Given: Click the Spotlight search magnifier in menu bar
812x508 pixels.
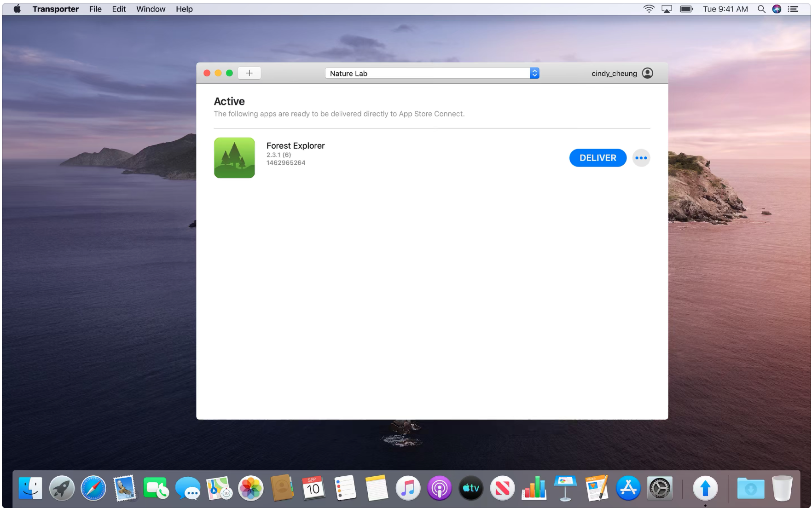Looking at the screenshot, I should point(762,9).
